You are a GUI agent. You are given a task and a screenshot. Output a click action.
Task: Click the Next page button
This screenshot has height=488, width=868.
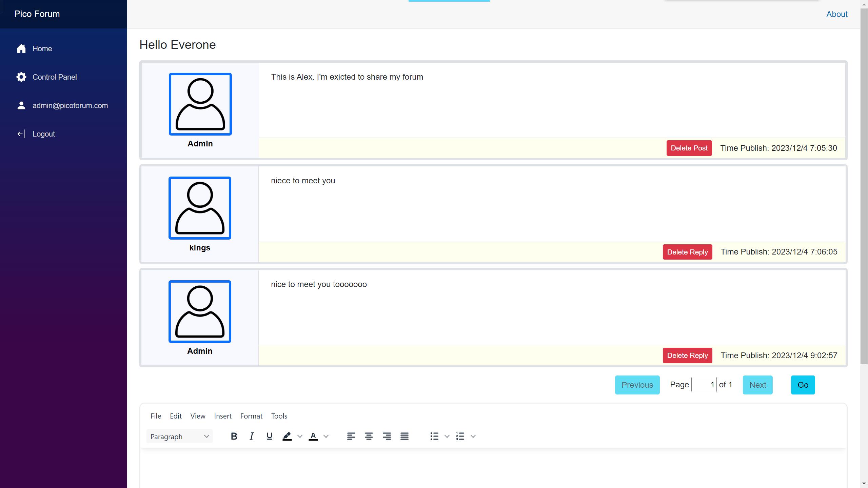tap(757, 385)
